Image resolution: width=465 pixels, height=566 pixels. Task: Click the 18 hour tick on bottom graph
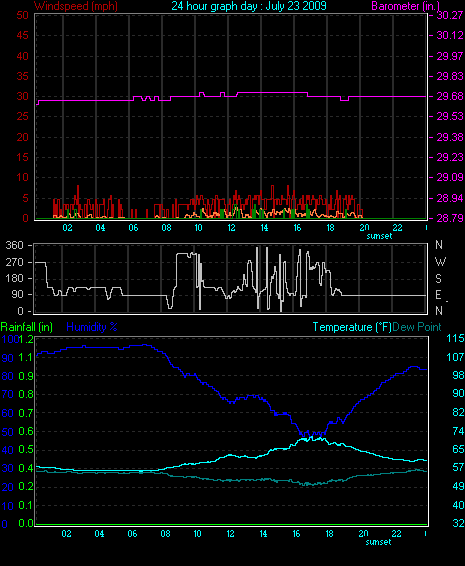tap(329, 534)
